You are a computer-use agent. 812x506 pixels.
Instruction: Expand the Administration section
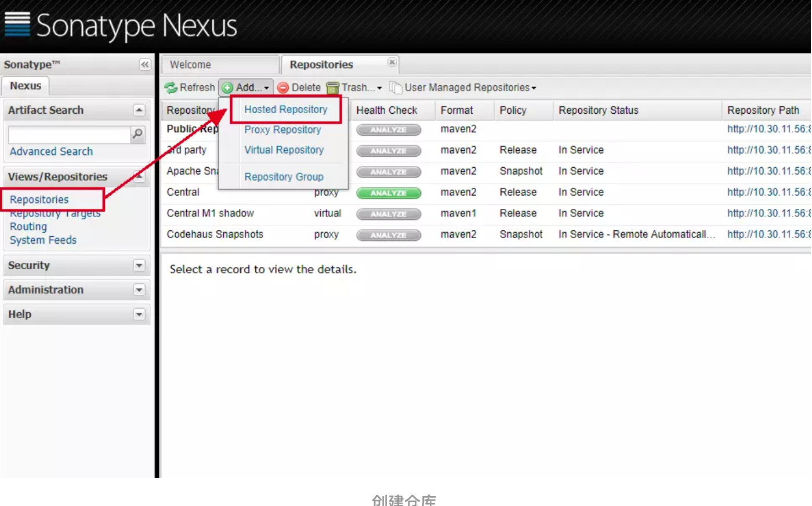pyautogui.click(x=139, y=290)
